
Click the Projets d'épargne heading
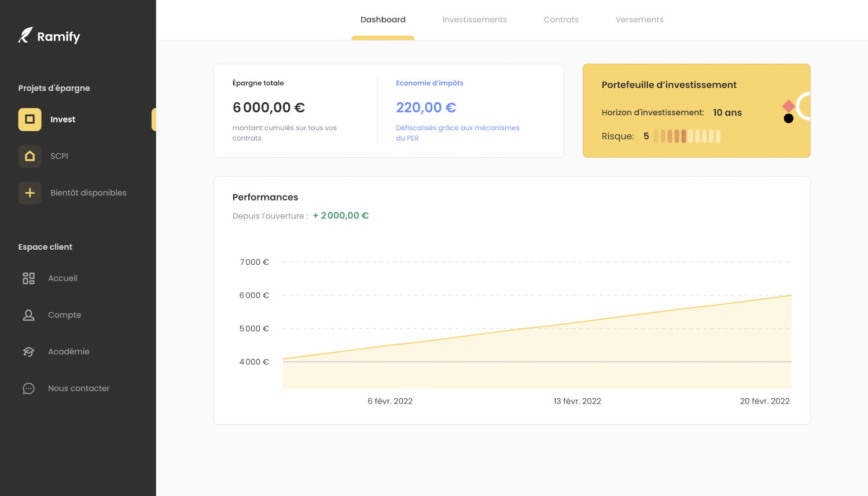(53, 88)
